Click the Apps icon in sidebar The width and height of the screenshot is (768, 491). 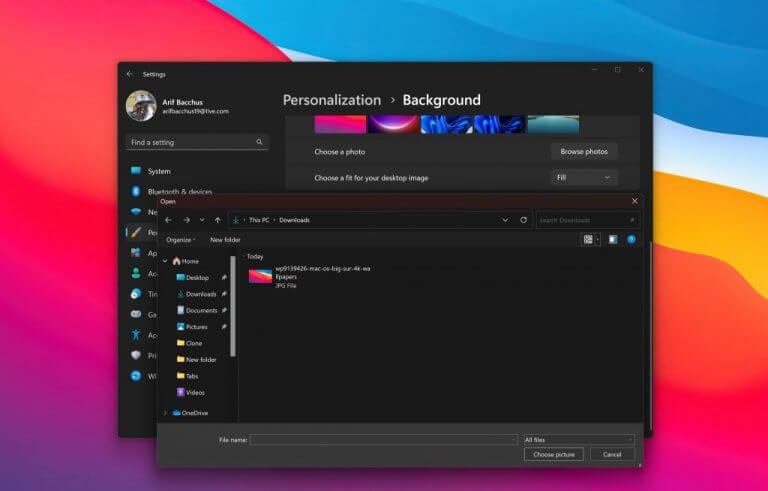click(x=136, y=253)
